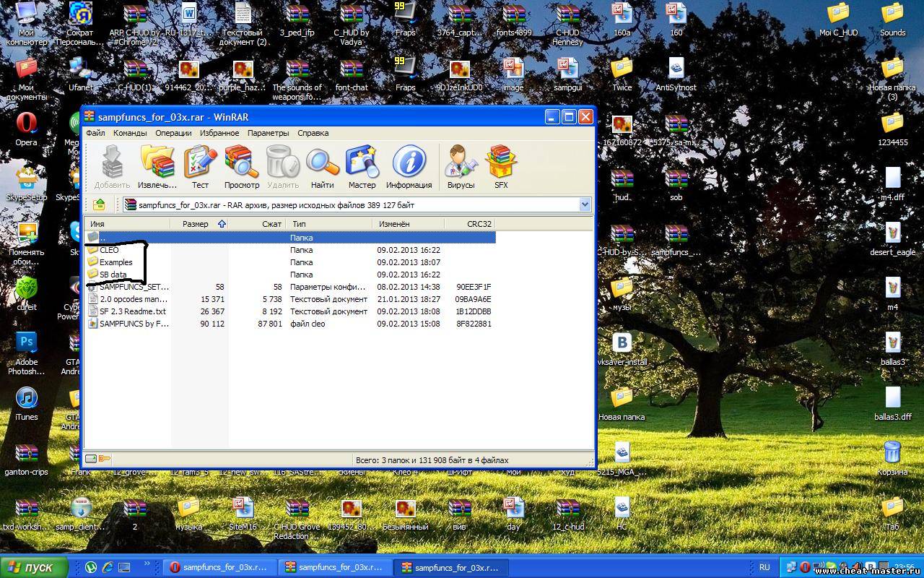Select the Examples folder row
Image resolution: width=924 pixels, height=578 pixels.
pyautogui.click(x=115, y=262)
